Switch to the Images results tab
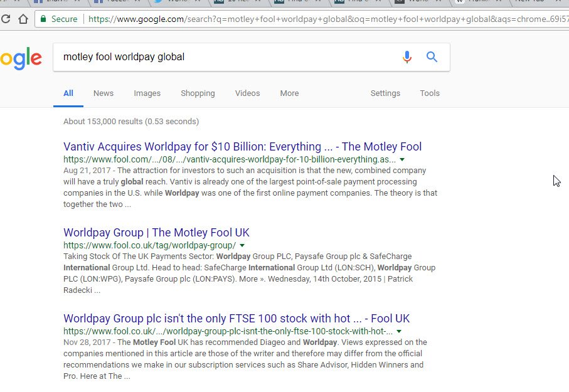Image resolution: width=569 pixels, height=392 pixels. pyautogui.click(x=147, y=93)
